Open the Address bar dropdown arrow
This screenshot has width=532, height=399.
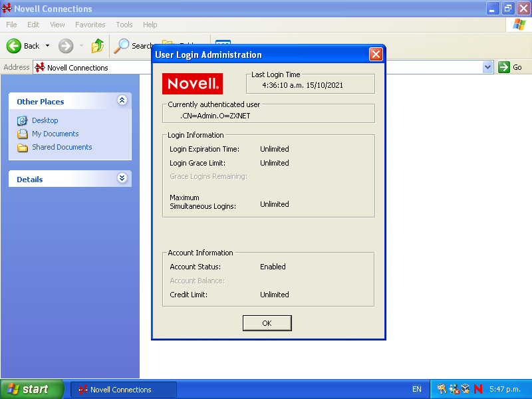pyautogui.click(x=488, y=67)
